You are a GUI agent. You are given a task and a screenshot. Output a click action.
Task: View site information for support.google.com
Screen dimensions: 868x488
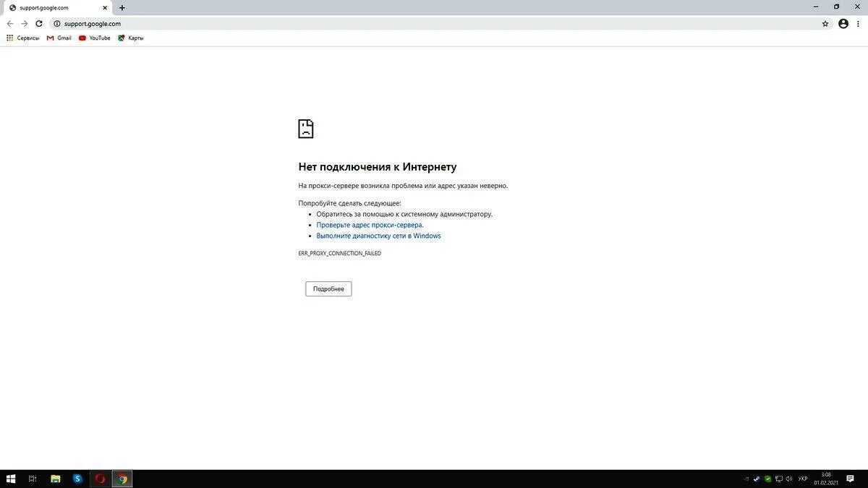click(x=56, y=23)
